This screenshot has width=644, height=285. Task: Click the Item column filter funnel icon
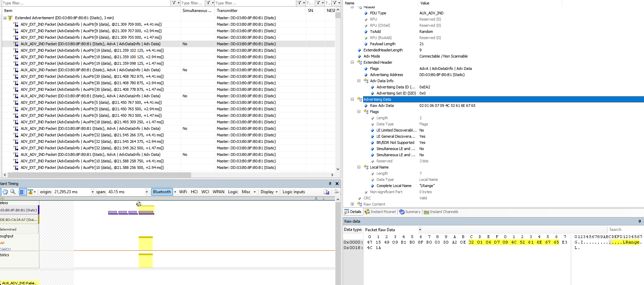coord(174,3)
